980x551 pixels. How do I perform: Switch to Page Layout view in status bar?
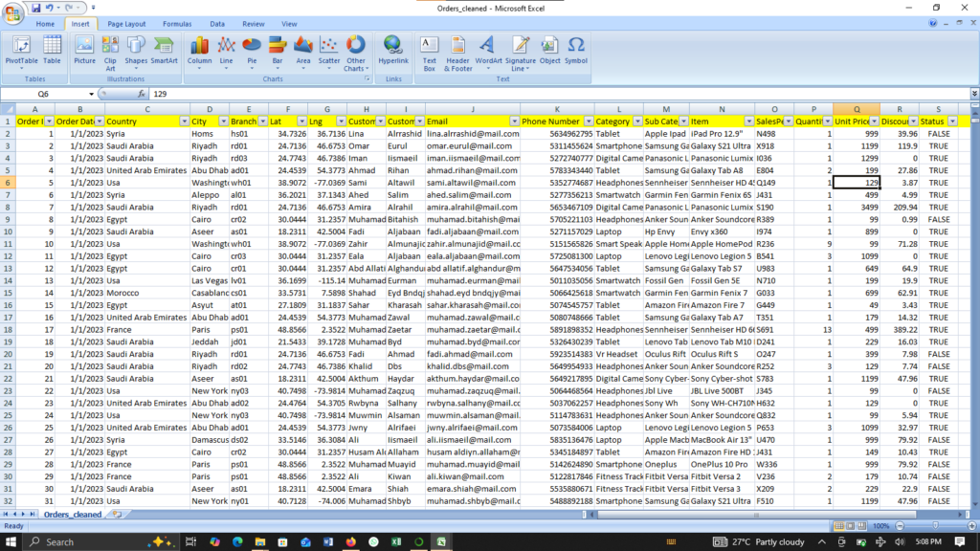tap(851, 526)
